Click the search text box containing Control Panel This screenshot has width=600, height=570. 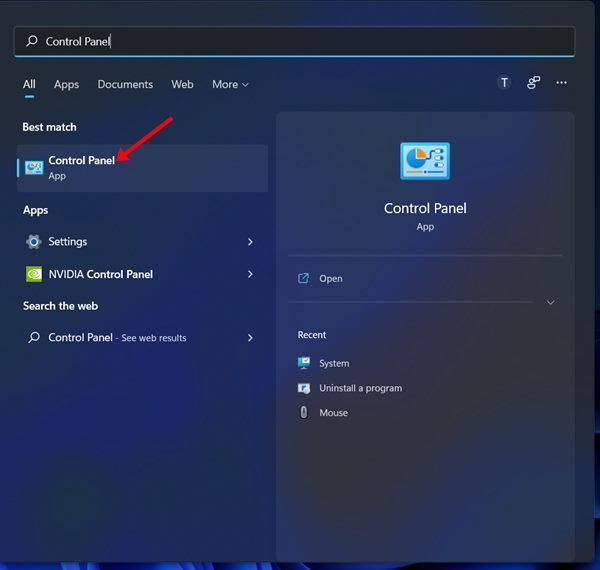(x=300, y=42)
